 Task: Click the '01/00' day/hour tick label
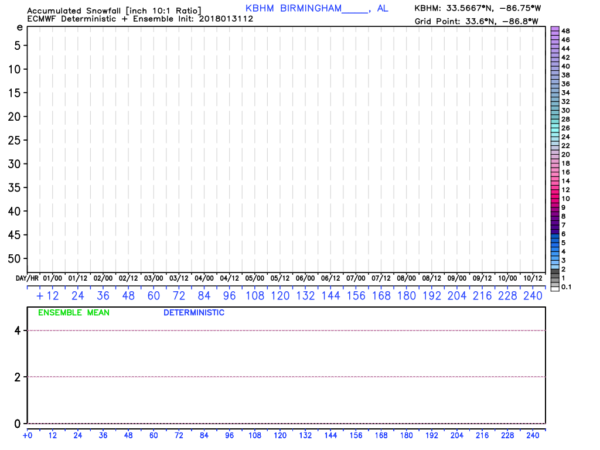(52, 278)
